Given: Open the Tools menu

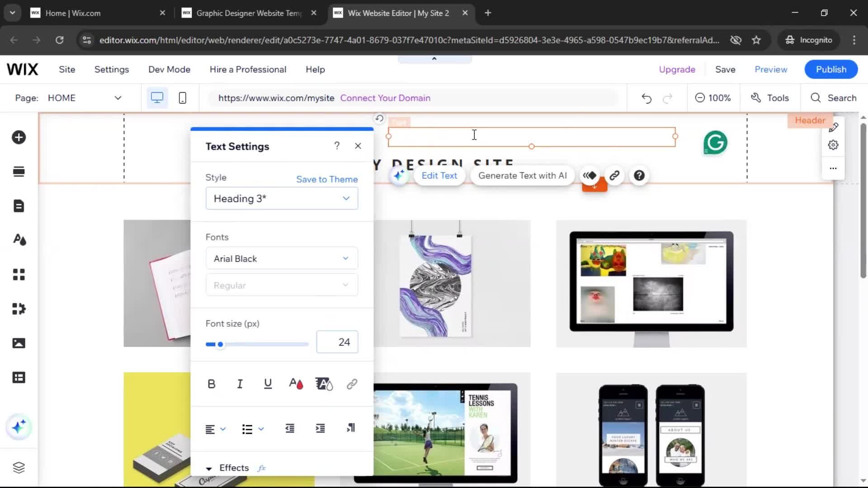Looking at the screenshot, I should click(769, 98).
